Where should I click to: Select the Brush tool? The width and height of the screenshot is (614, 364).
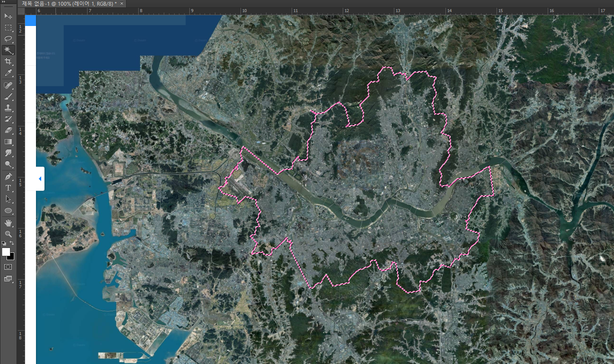tap(8, 97)
